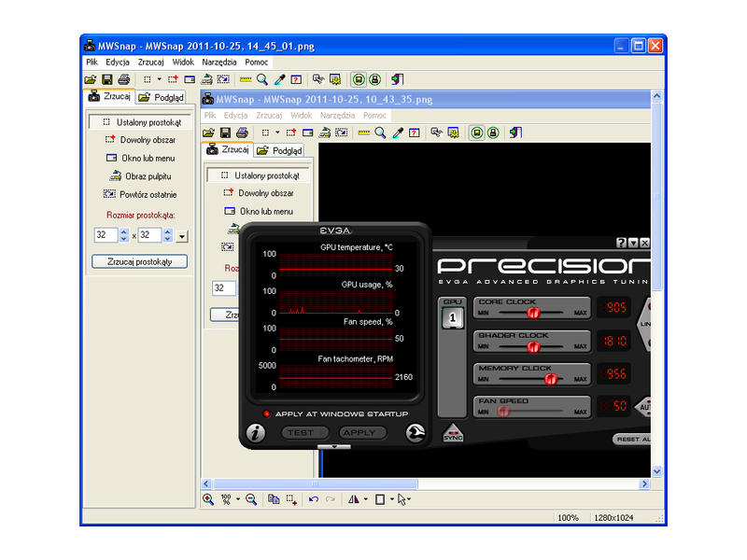747x560 pixels.
Task: Choose Obraz pulpitu capture option
Action: (141, 176)
